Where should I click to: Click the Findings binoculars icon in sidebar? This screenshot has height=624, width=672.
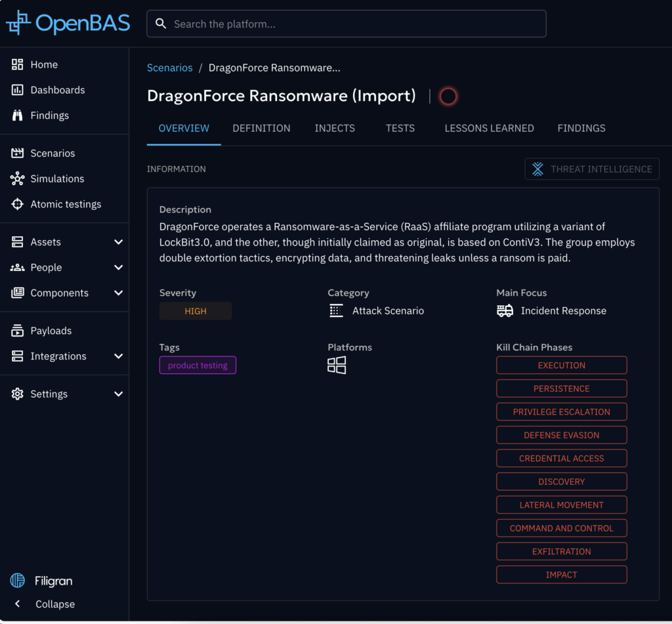18,115
